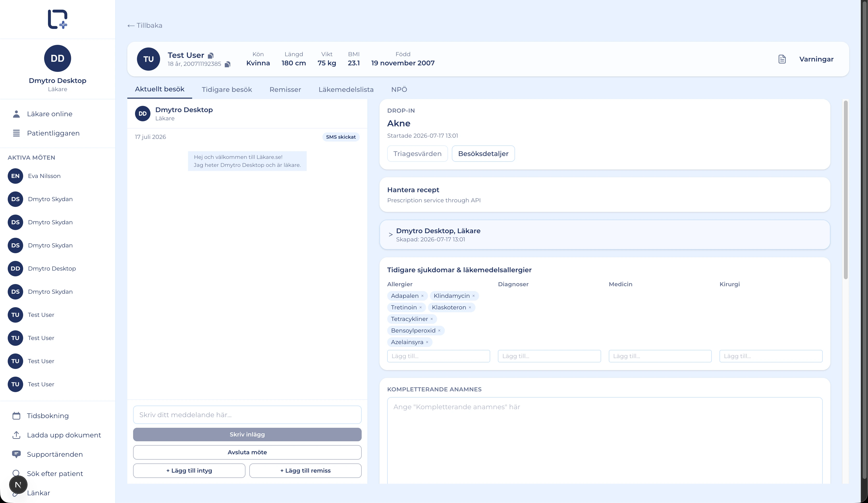Open Patientliggaren in sidebar
Viewport: 868px width, 503px height.
point(53,133)
